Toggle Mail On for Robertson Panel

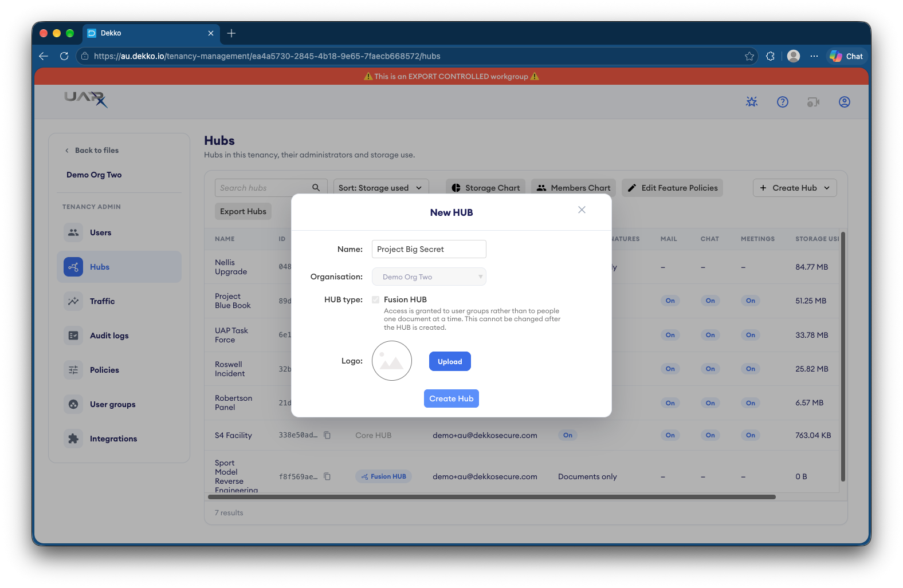(670, 403)
